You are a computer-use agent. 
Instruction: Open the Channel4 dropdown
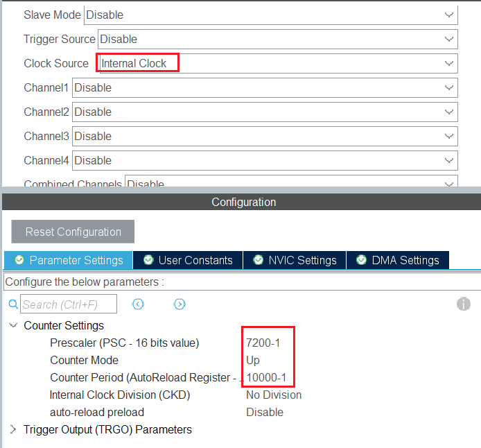coord(264,160)
